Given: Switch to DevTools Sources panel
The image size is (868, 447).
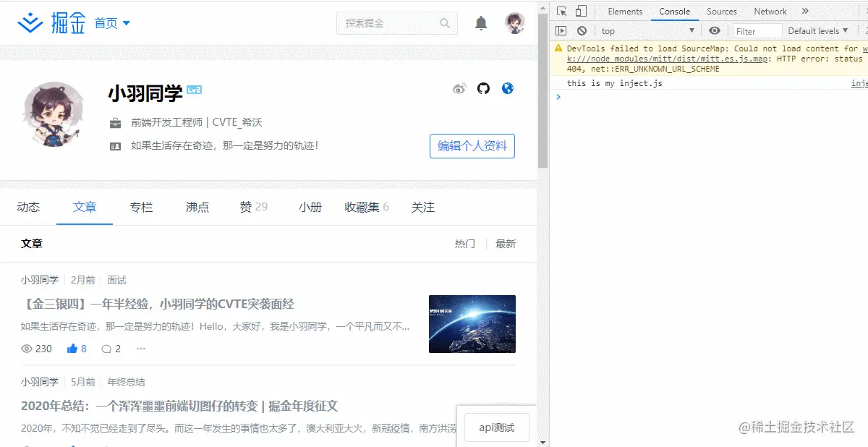Looking at the screenshot, I should coord(722,12).
